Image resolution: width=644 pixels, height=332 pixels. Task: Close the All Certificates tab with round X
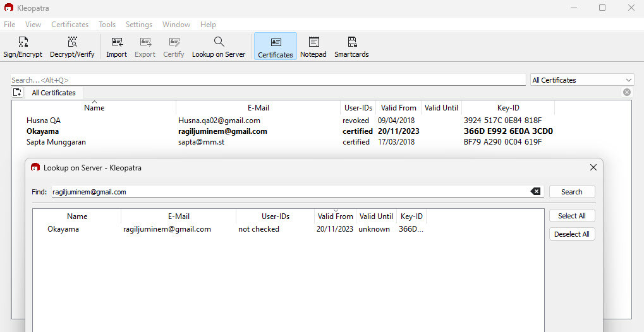[x=627, y=92]
